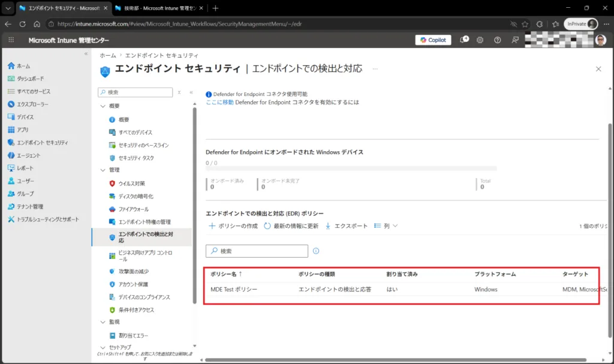Click the browser address bar URL
Viewport: 614px width, 364px height.
click(x=179, y=24)
